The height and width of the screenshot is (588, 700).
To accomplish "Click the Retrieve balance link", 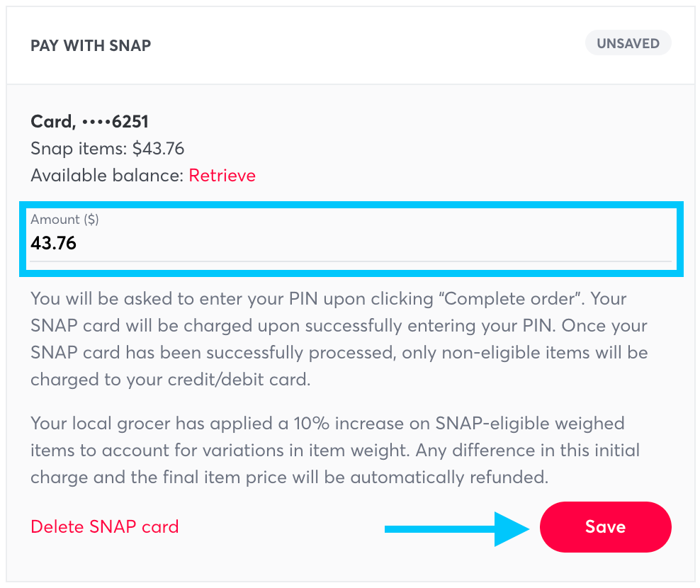I will (222, 176).
